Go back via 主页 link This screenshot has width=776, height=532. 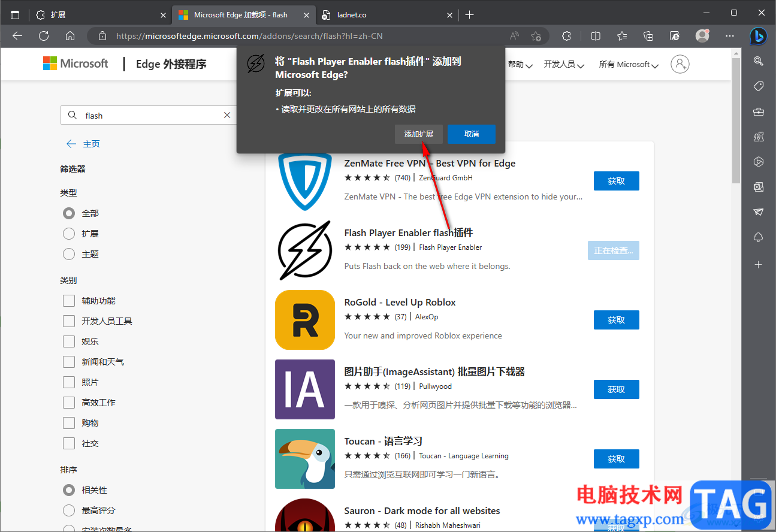(x=83, y=144)
